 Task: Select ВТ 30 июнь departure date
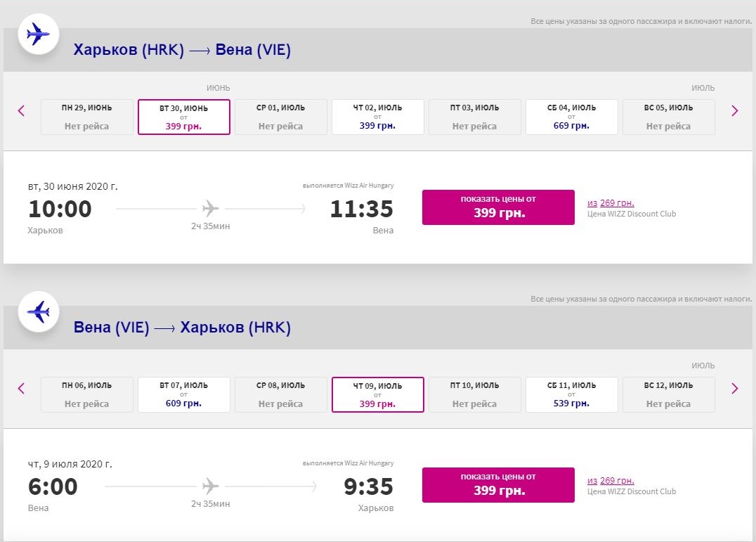coord(183,117)
